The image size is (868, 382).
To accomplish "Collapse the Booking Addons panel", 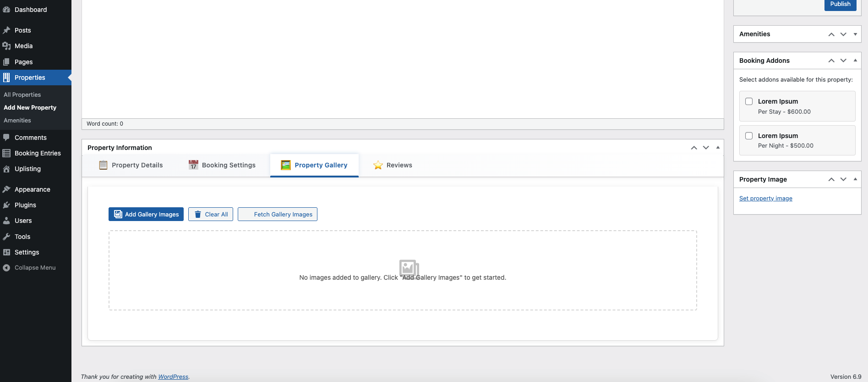I will pos(855,61).
